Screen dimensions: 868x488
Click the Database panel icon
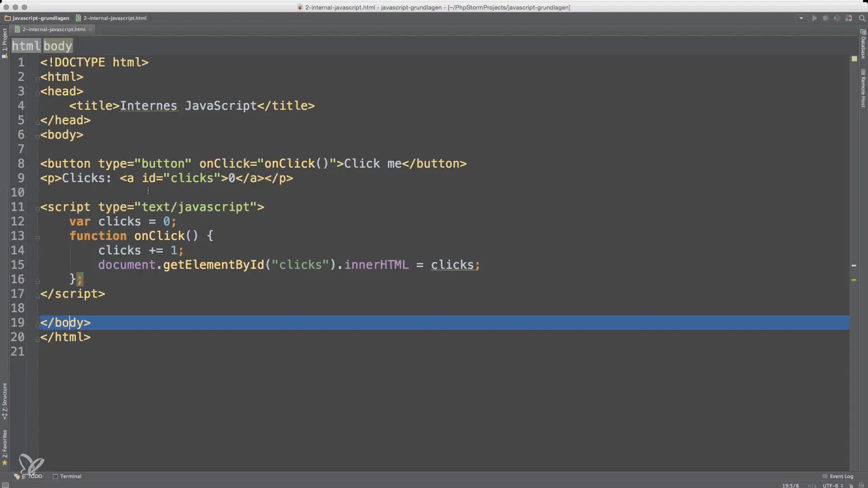tap(863, 32)
